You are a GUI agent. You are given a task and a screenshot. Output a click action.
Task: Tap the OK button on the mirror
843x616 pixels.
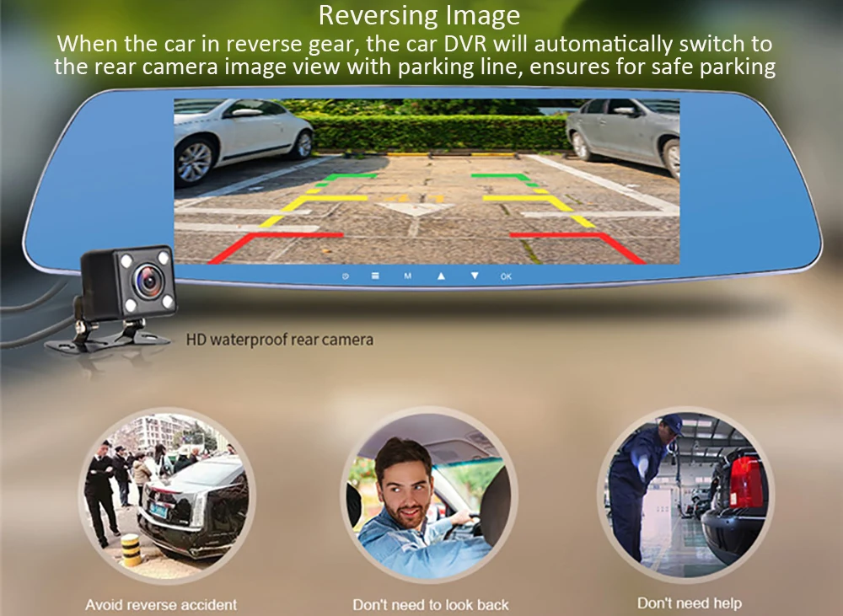[506, 276]
